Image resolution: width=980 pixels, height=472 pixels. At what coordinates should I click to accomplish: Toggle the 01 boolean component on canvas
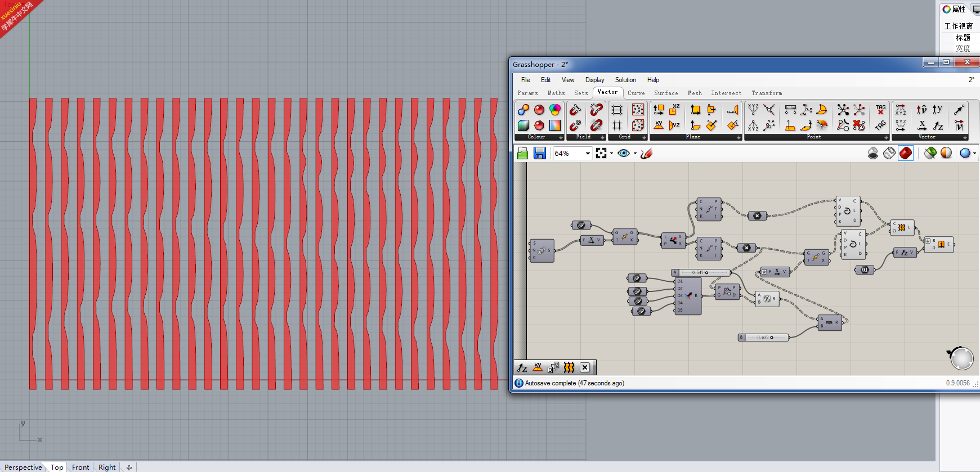(x=865, y=269)
